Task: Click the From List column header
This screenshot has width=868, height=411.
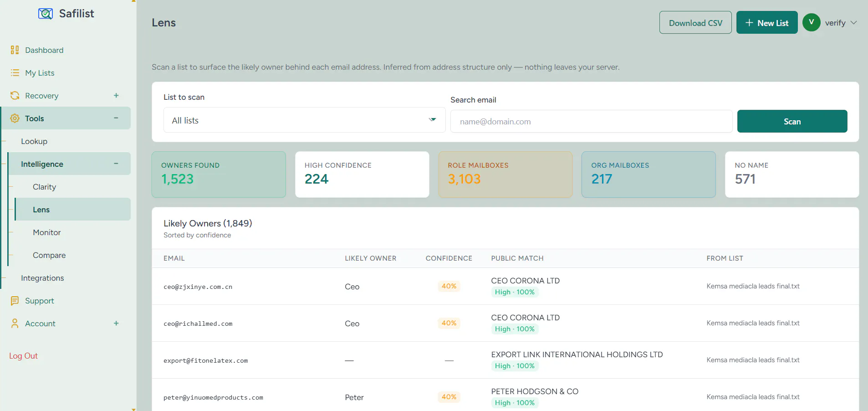Action: pos(725,258)
